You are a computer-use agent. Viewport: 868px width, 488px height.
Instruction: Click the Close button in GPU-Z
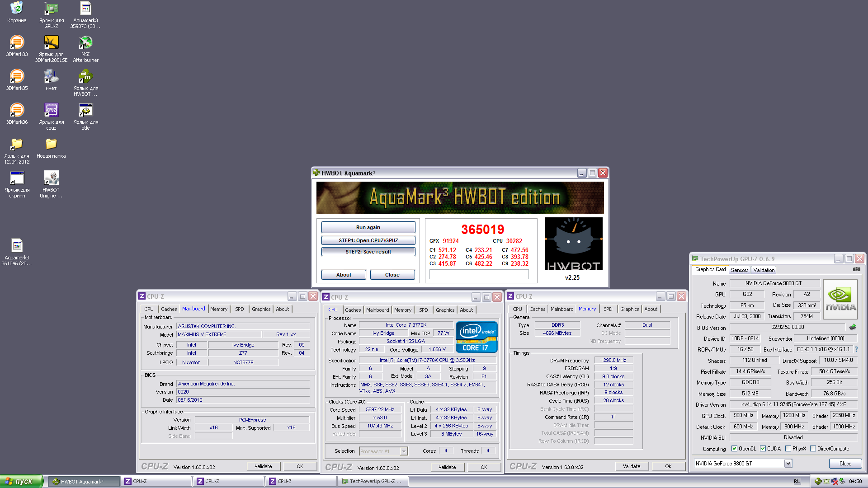point(845,464)
